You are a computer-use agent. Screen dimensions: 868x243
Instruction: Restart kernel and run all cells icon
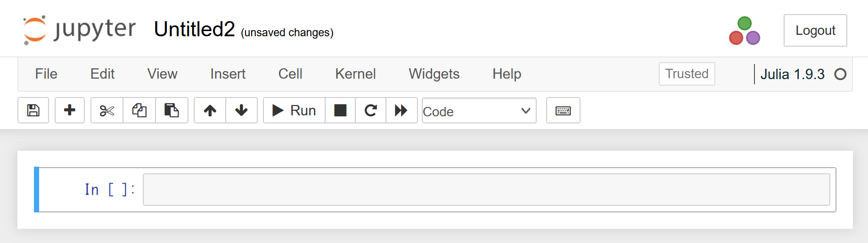pos(401,111)
